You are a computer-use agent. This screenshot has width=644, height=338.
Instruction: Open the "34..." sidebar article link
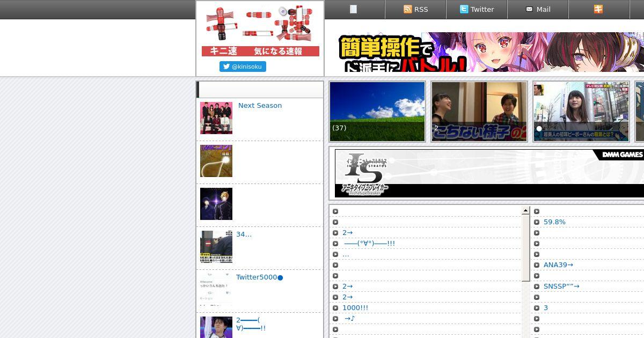pos(244,234)
